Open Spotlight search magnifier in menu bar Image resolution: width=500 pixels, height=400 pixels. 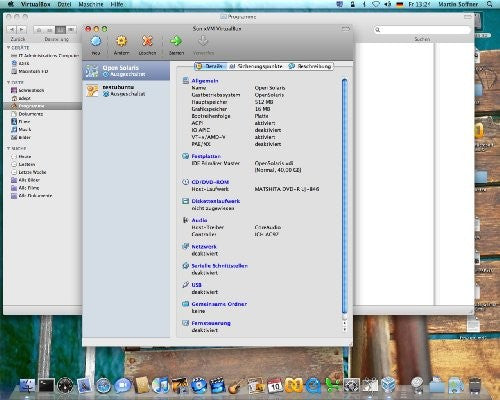pos(489,4)
